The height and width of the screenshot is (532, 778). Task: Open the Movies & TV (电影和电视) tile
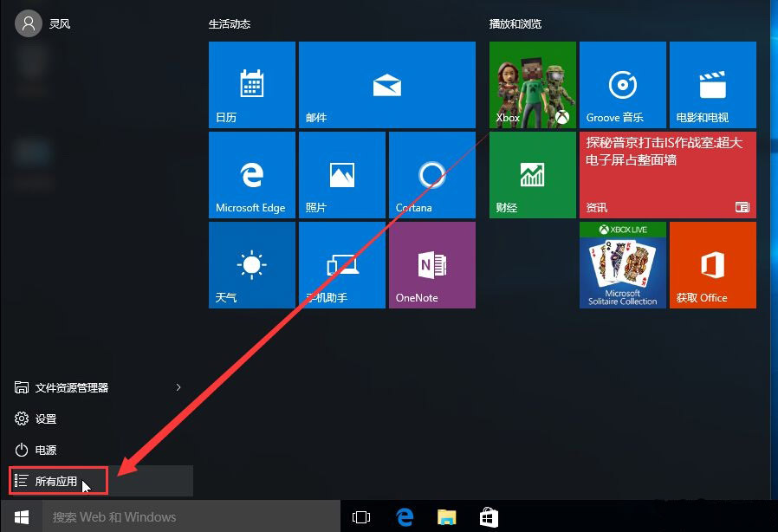coord(712,85)
